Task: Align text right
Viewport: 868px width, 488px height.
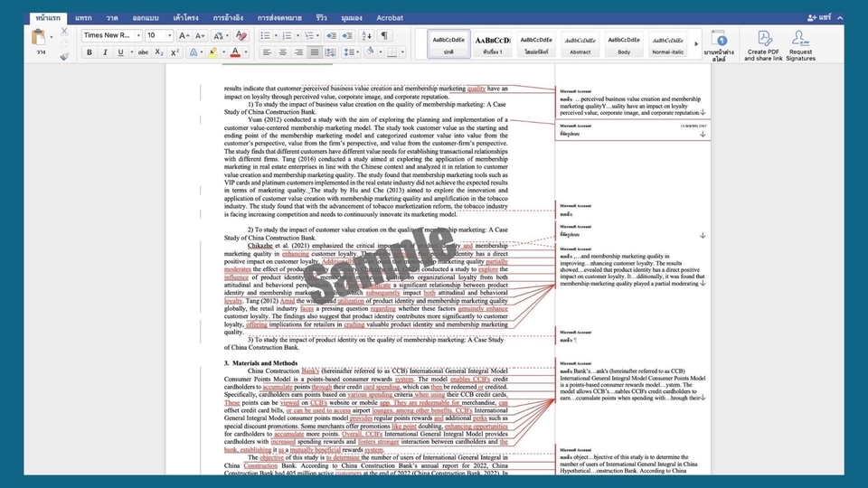Action: pyautogui.click(x=299, y=52)
